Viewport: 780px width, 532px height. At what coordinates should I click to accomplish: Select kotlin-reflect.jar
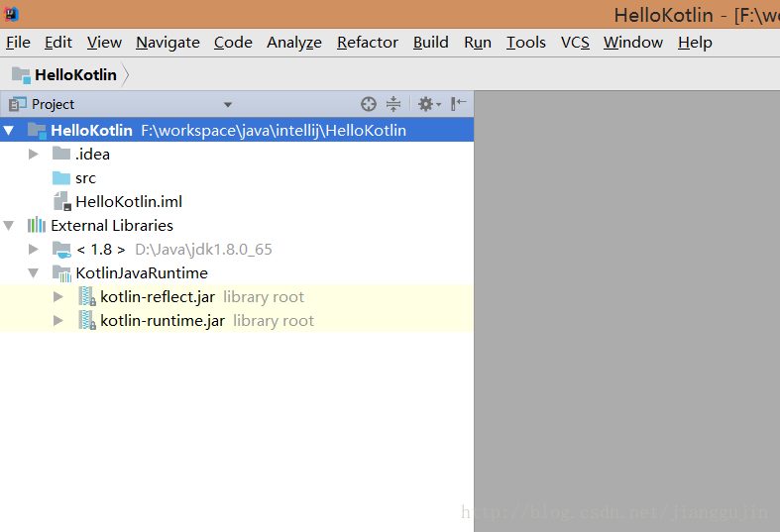coord(158,297)
